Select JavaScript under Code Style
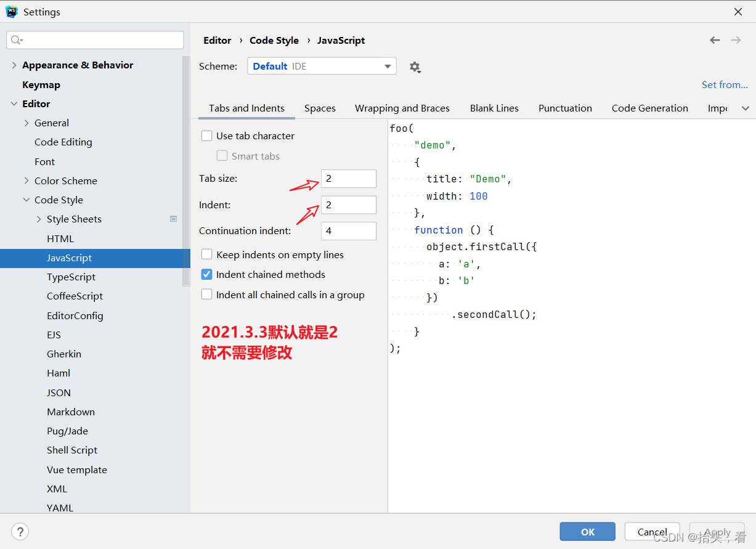 click(x=95, y=258)
